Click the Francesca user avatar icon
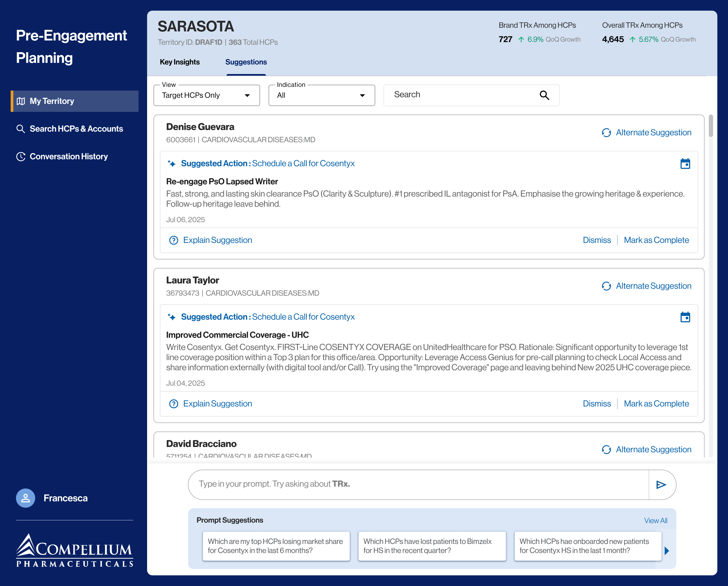The width and height of the screenshot is (728, 586). 26,498
